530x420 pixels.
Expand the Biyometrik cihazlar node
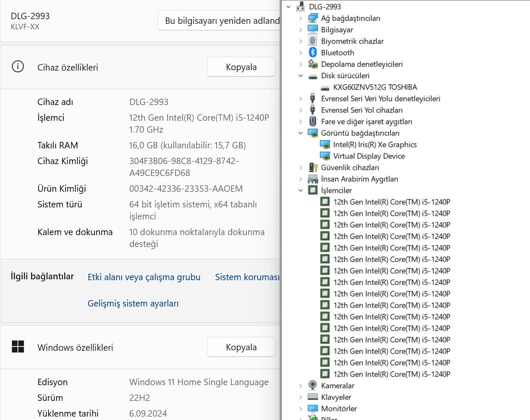click(x=300, y=41)
